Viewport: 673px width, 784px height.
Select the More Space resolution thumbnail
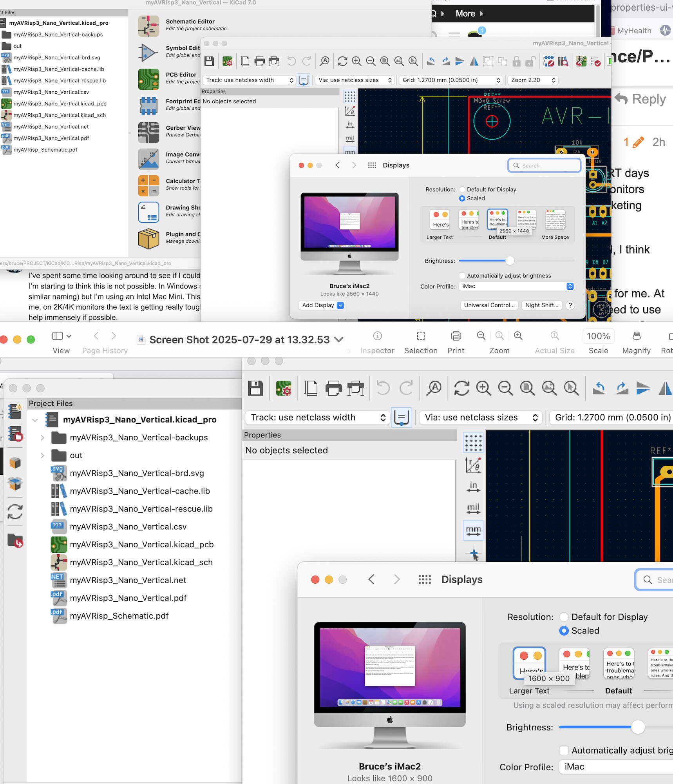click(x=555, y=220)
